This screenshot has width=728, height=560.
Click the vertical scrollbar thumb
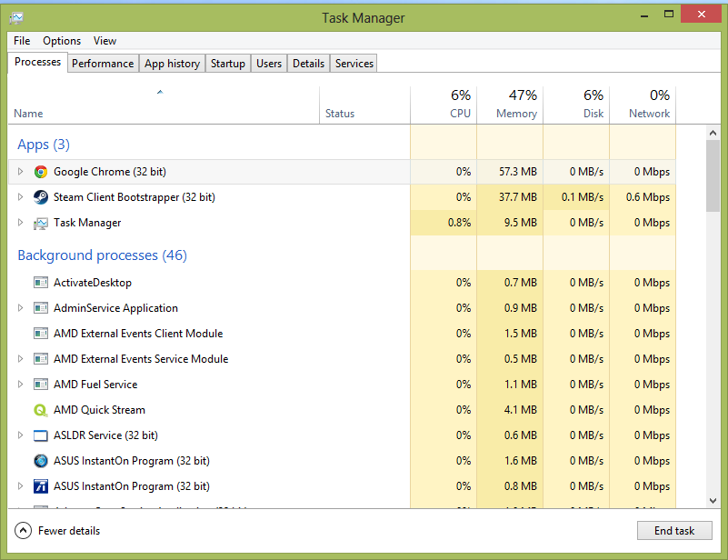tap(713, 175)
